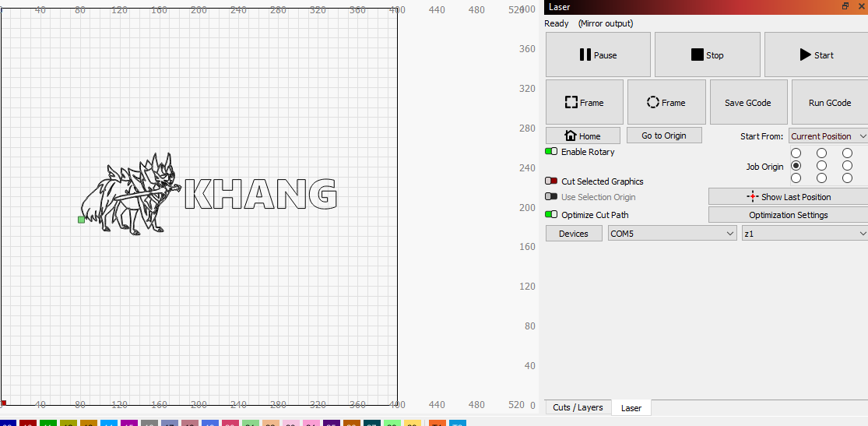
Task: Select bottom-right Job Origin radio button
Action: click(x=848, y=178)
